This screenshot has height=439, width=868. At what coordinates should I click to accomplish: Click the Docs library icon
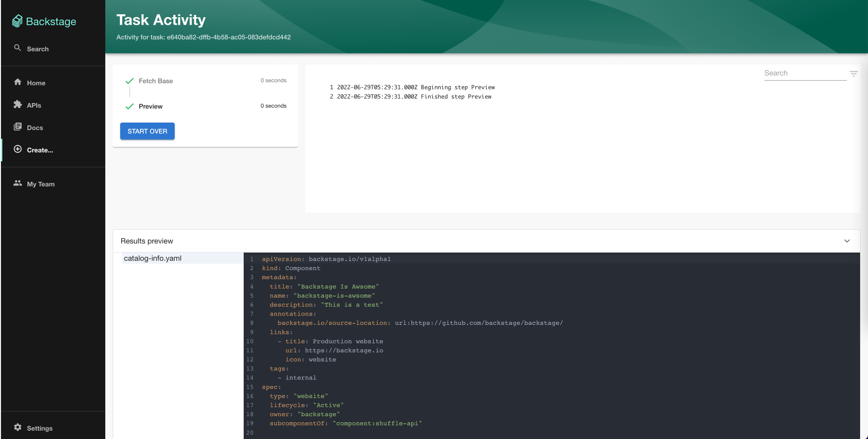(17, 127)
